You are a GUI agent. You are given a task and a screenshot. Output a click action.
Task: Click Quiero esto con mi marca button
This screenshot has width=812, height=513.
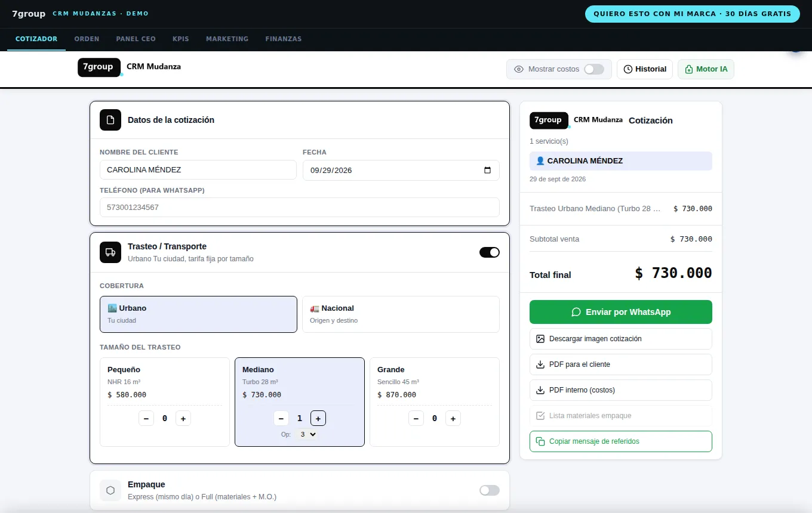(x=692, y=14)
